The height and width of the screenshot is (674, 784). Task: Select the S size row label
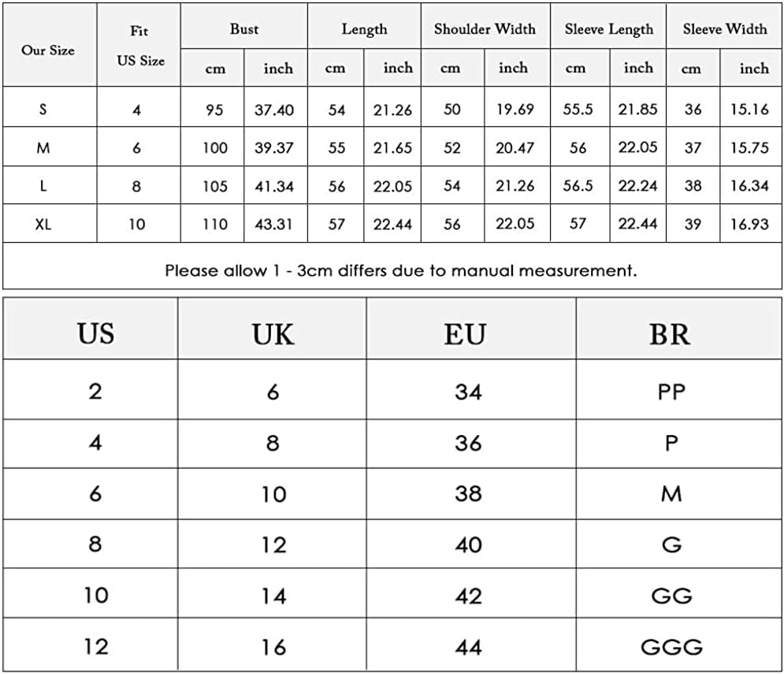click(x=43, y=110)
